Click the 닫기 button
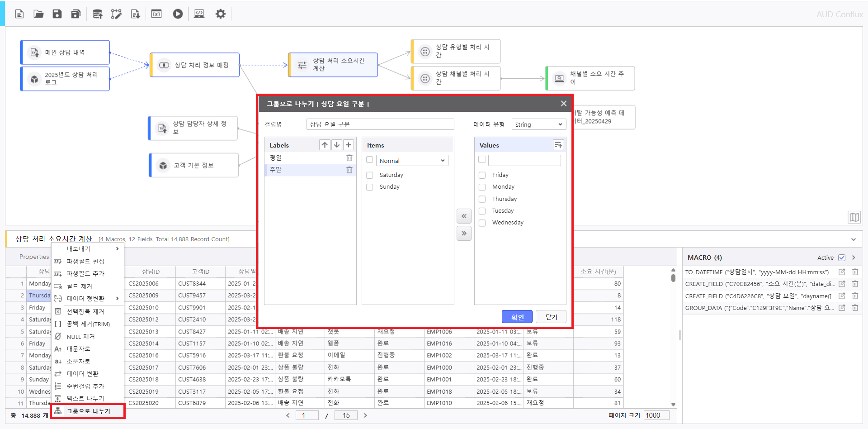Screen dimensions: 868x429 click(551, 317)
